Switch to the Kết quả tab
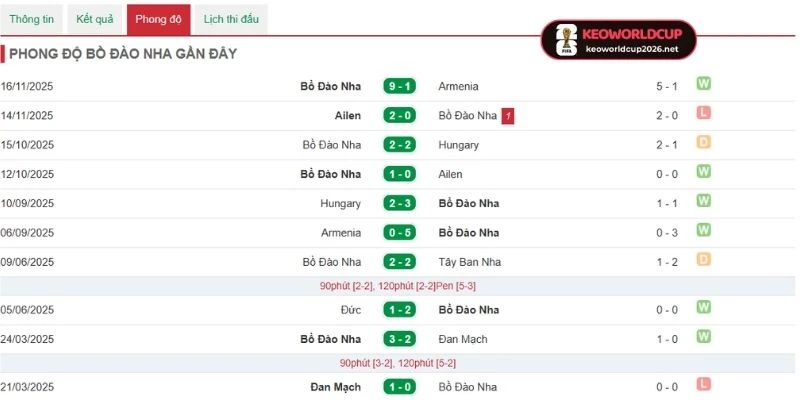Viewport: 800px width, 400px height. coord(95,19)
